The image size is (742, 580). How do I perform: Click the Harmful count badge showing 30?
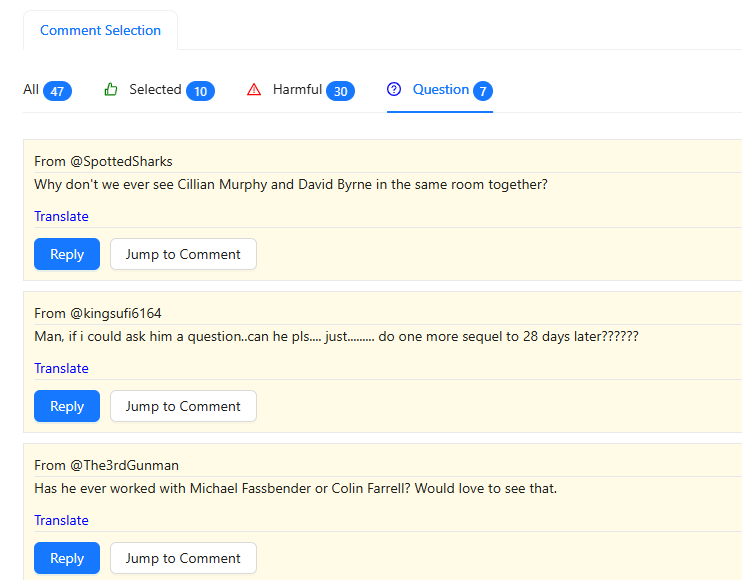pyautogui.click(x=340, y=92)
